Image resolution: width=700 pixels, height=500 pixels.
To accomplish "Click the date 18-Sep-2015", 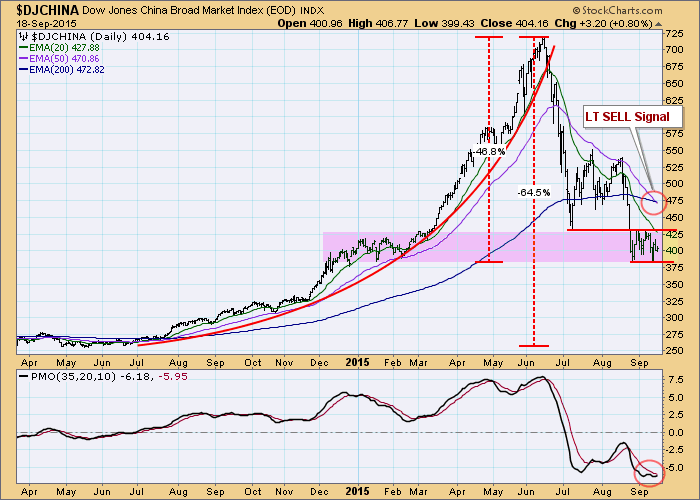I will click(46, 24).
